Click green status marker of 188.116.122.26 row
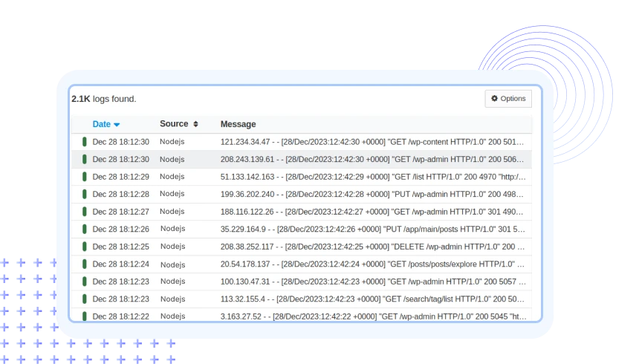The image size is (639, 364). pos(85,212)
